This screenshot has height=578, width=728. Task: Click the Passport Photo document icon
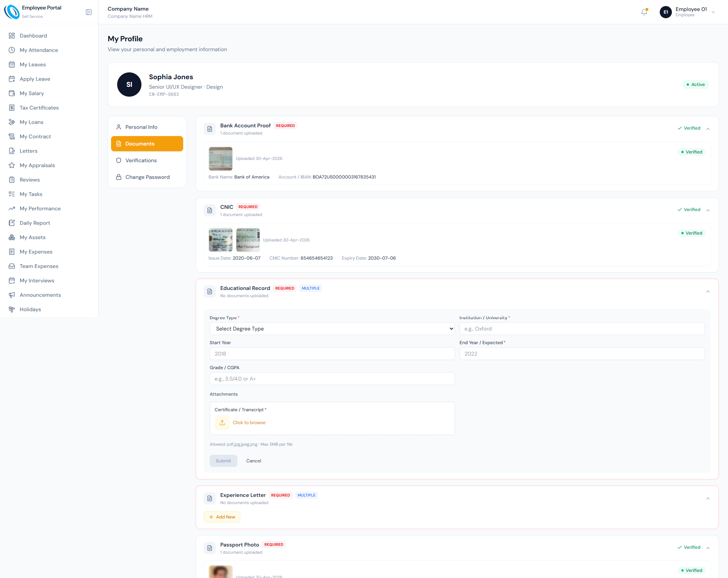coord(210,548)
